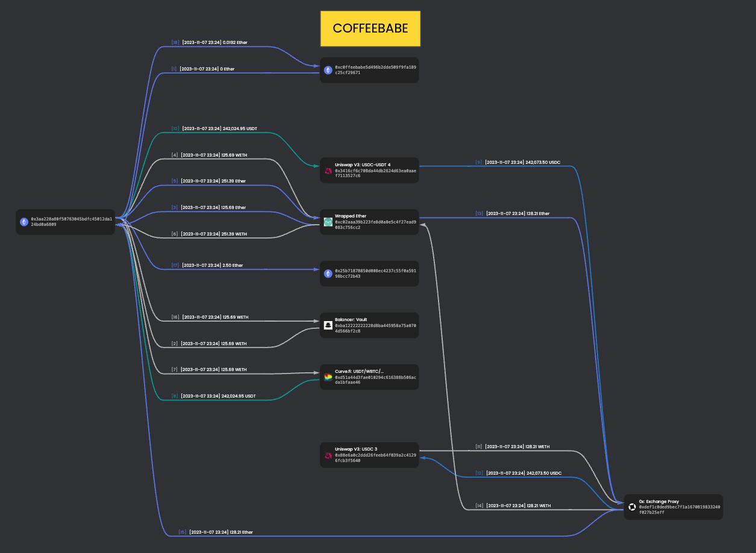756x553 pixels.
Task: Select the 0x3aa228a80f50763045bdfc45012da1 address text
Action: (72, 219)
